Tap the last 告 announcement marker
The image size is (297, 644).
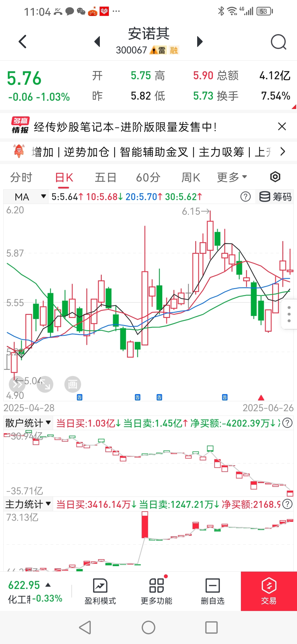[225, 397]
